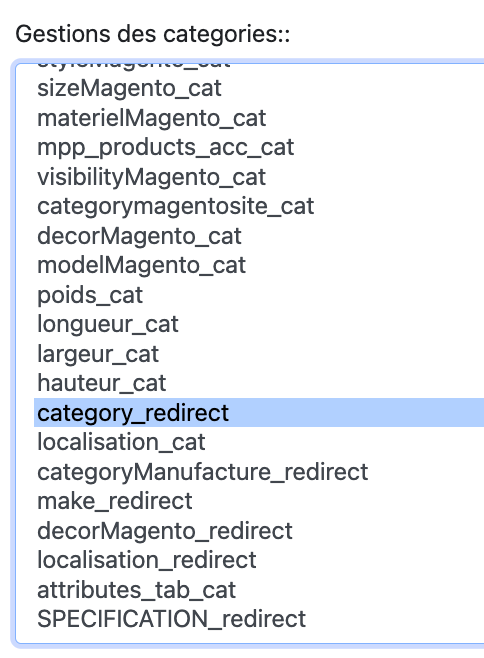
Task: Select localisation_cat entry
Action: click(259, 442)
